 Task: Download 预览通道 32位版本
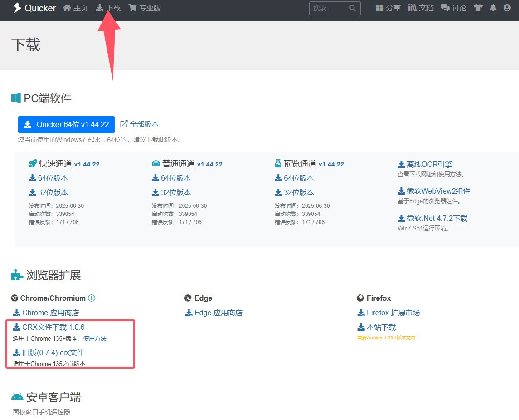click(x=294, y=193)
